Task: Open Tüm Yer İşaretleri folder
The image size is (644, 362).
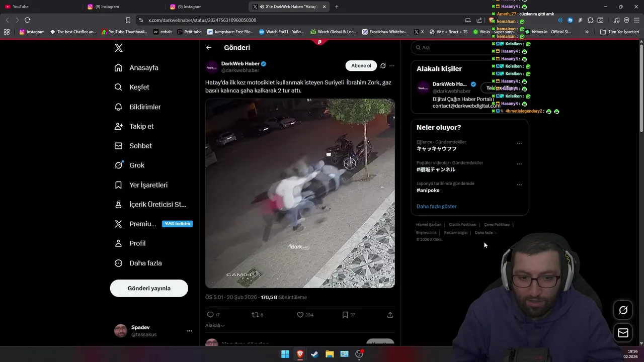Action: pyautogui.click(x=619, y=32)
